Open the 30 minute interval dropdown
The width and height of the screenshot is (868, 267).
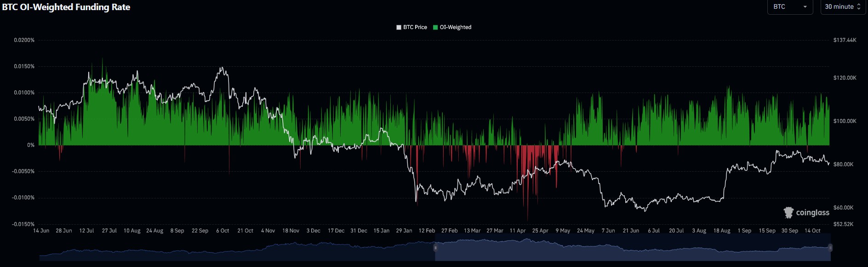coord(843,7)
